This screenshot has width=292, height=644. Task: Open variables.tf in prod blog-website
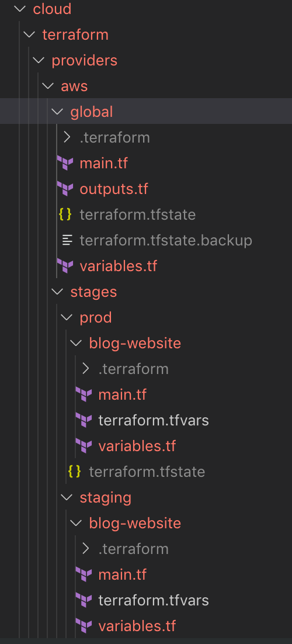[x=137, y=446]
